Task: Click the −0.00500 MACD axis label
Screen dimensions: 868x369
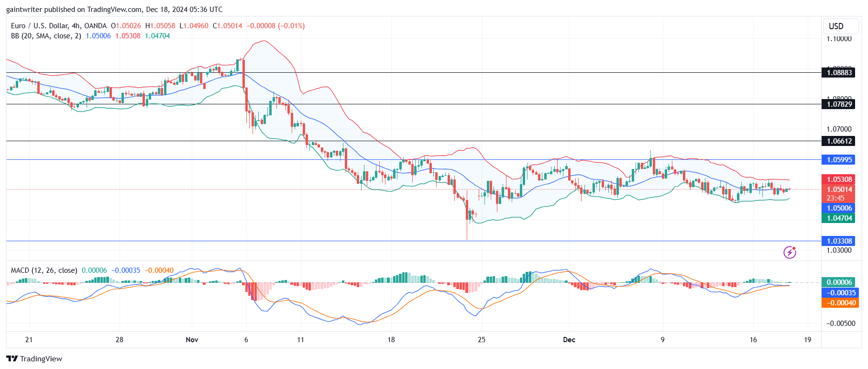Action: 841,324
